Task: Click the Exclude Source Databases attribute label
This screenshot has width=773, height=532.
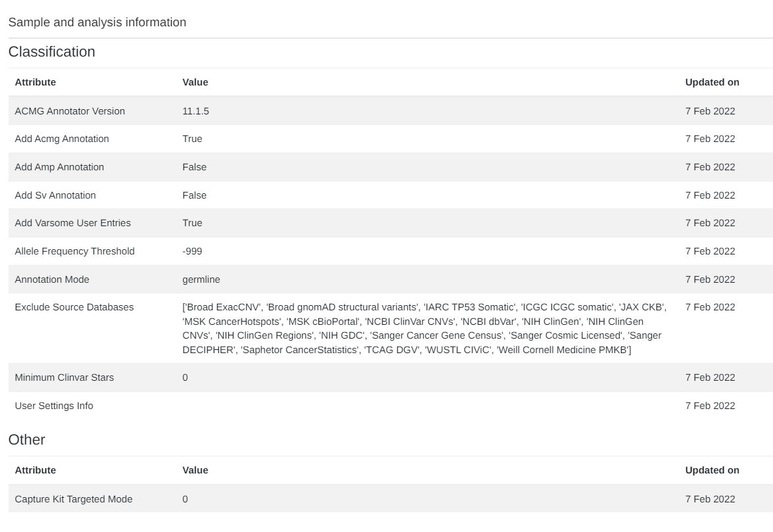Action: (74, 307)
